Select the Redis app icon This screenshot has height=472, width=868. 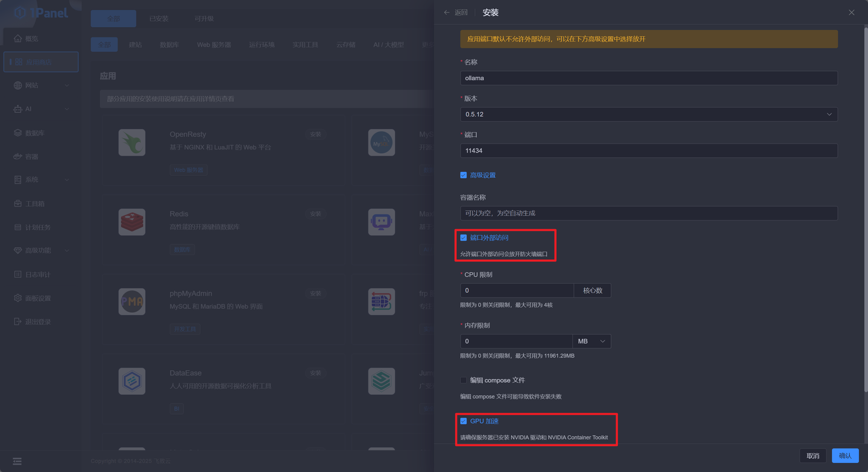click(x=131, y=222)
